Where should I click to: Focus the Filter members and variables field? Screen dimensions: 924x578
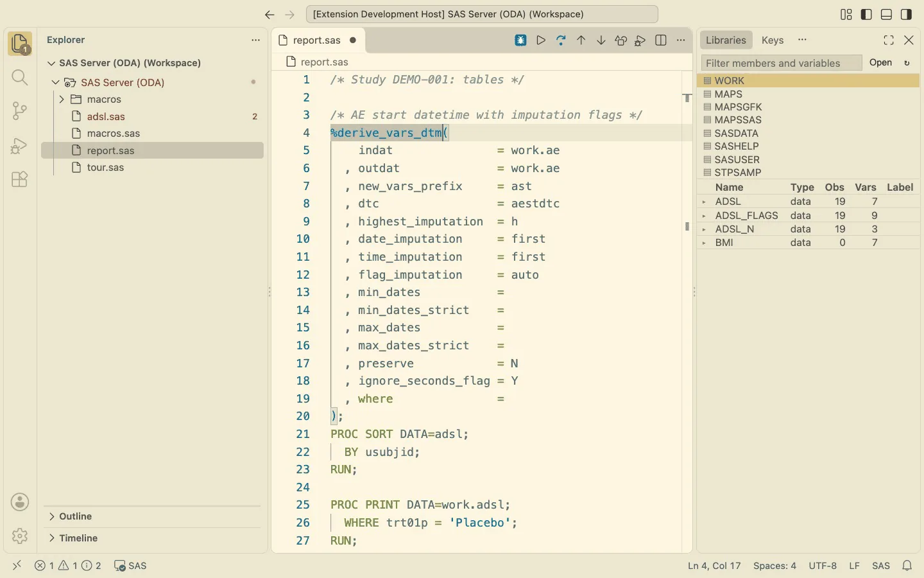(782, 63)
